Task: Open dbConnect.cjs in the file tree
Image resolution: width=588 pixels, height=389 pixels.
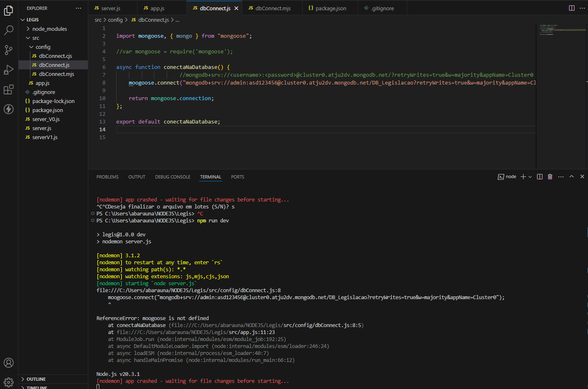Action: [53, 56]
